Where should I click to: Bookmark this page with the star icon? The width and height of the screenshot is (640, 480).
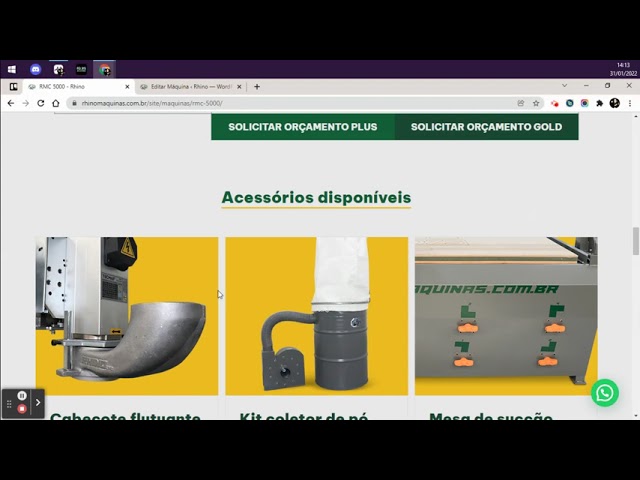click(x=535, y=103)
